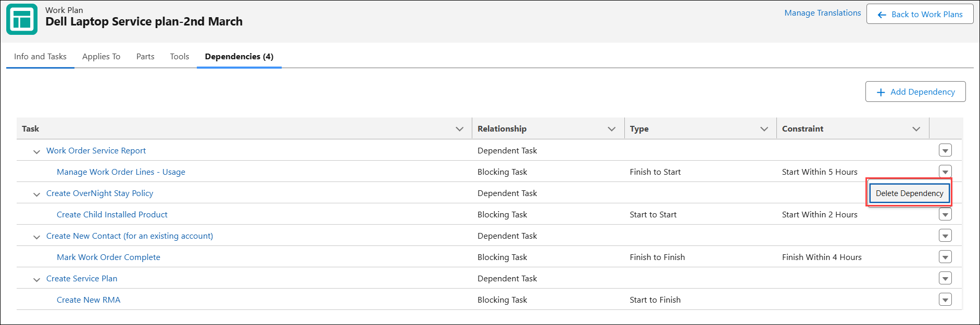
Task: Open row actions for Create Service Plan
Action: click(945, 278)
